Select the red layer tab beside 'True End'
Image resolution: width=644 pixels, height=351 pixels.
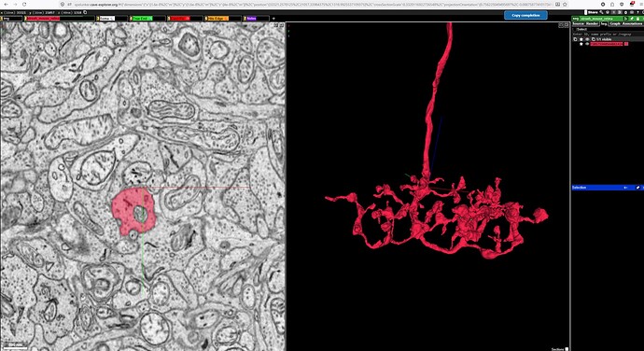pyautogui.click(x=185, y=19)
